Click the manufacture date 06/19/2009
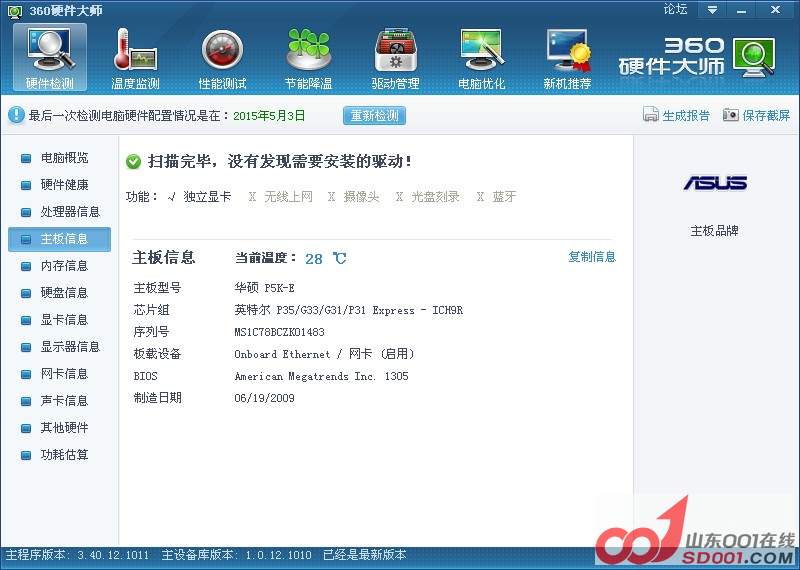 (x=264, y=399)
